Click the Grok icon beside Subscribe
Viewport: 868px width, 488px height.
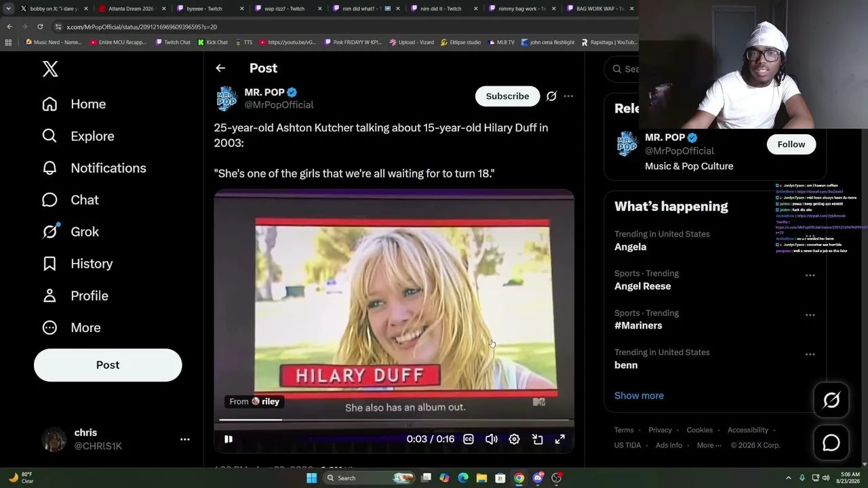tap(551, 96)
